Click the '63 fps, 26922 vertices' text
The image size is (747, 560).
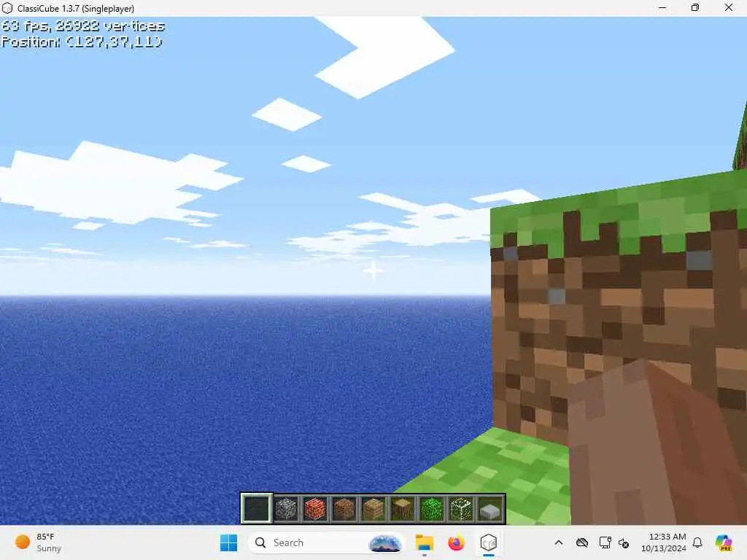[x=83, y=26]
